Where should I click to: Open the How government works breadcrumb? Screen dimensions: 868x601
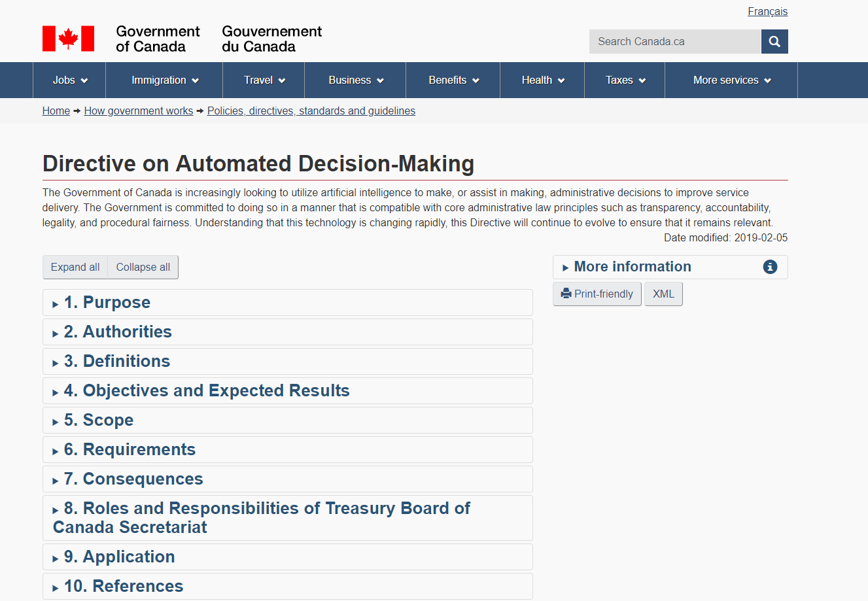pos(139,111)
